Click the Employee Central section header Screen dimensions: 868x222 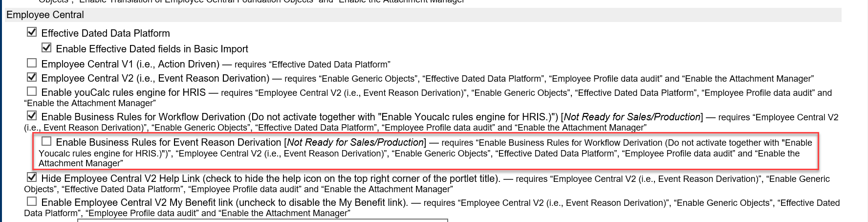click(45, 15)
